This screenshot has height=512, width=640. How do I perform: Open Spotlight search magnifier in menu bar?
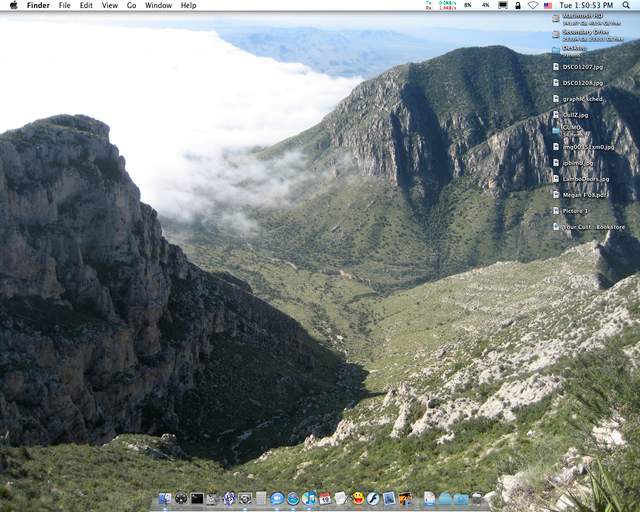(x=626, y=5)
